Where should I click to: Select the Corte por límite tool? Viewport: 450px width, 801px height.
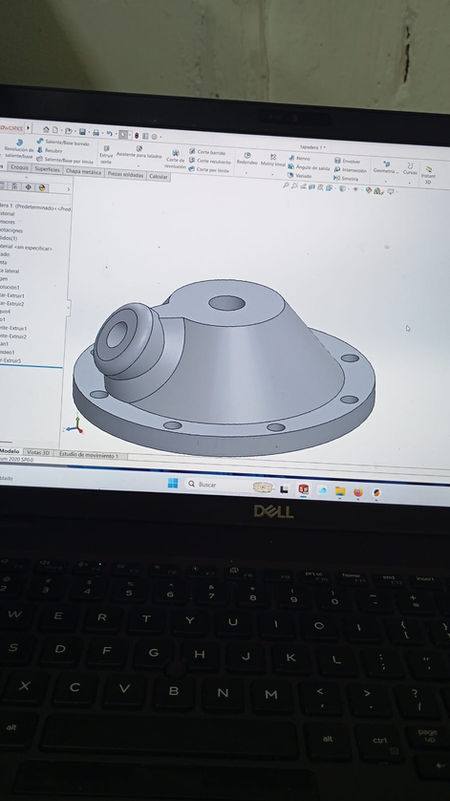(209, 169)
